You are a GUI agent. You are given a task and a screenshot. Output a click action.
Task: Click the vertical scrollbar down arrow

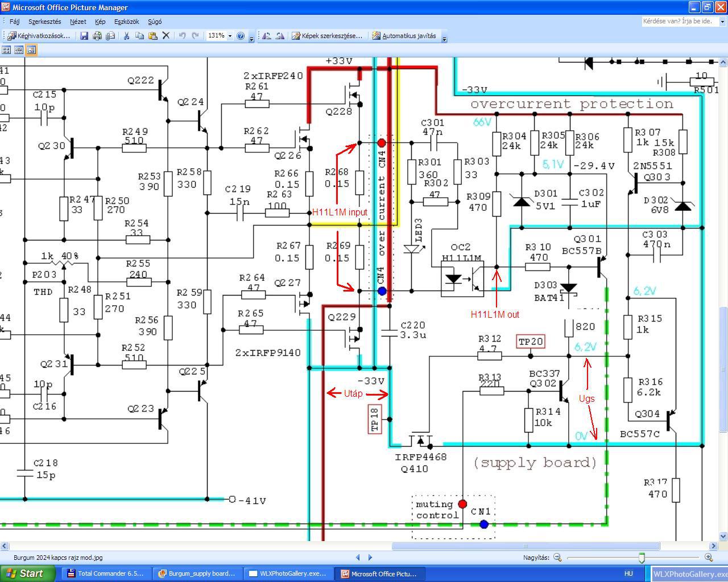723,536
